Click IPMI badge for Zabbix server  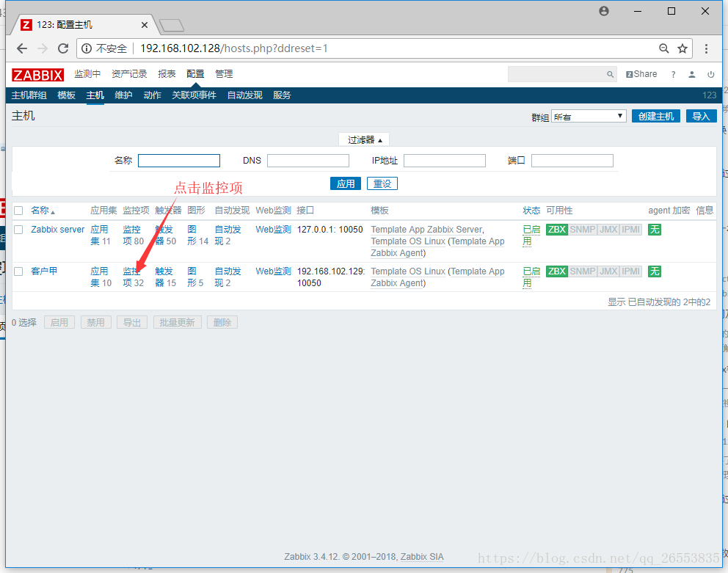630,230
